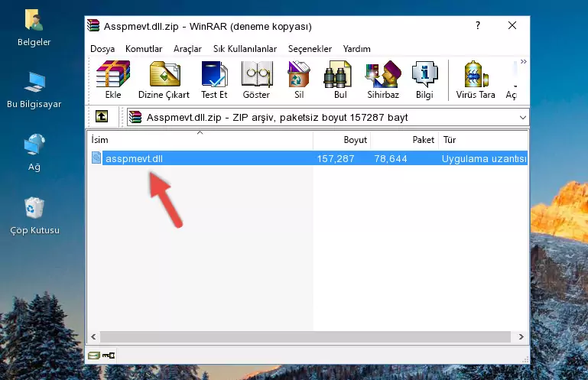The image size is (588, 380).
Task: Open the archive path dropdown arrow
Action: 523,118
